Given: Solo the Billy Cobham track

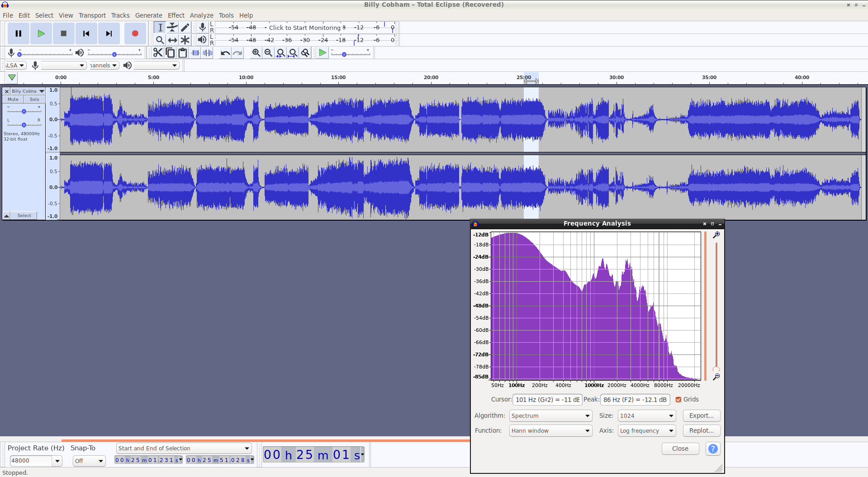Looking at the screenshot, I should coord(34,99).
